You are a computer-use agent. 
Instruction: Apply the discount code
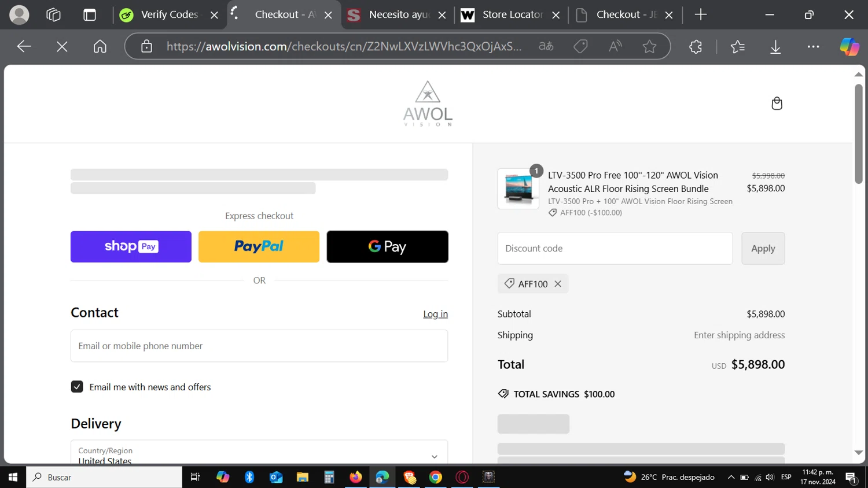[x=763, y=249]
